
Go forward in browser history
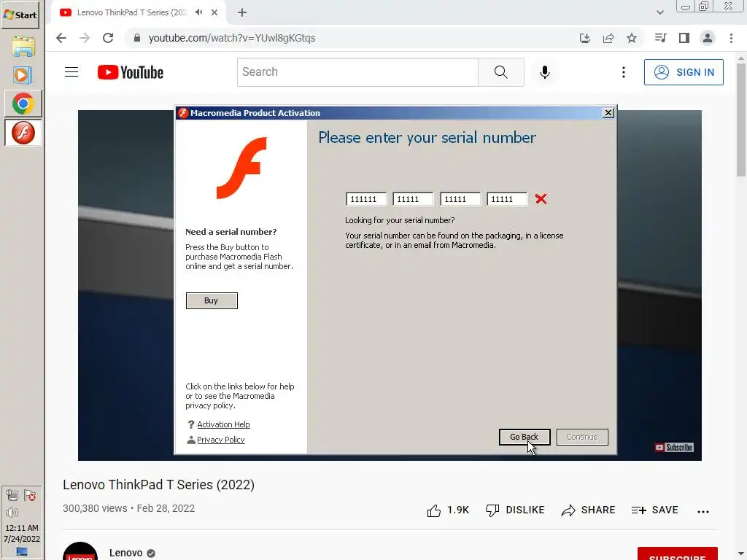pos(85,38)
